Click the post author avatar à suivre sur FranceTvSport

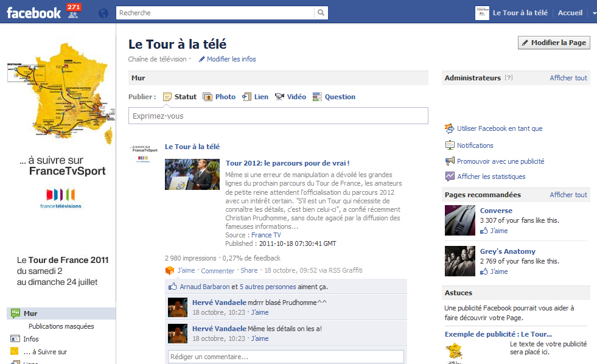coord(144,155)
